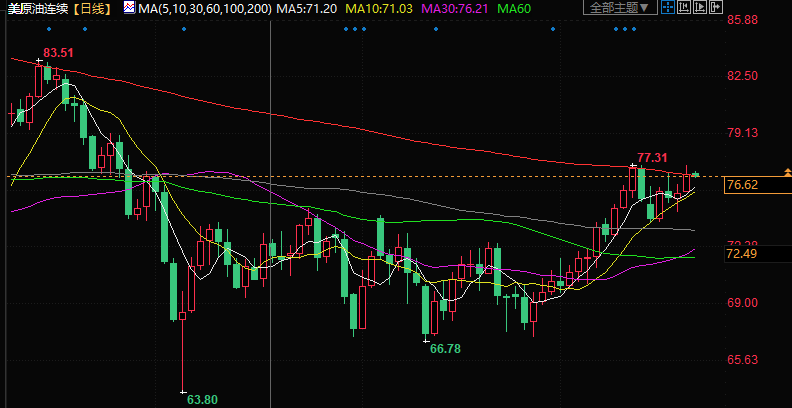Select the MA30:76.21 indicator label
This screenshot has height=408, width=792.
coord(455,9)
